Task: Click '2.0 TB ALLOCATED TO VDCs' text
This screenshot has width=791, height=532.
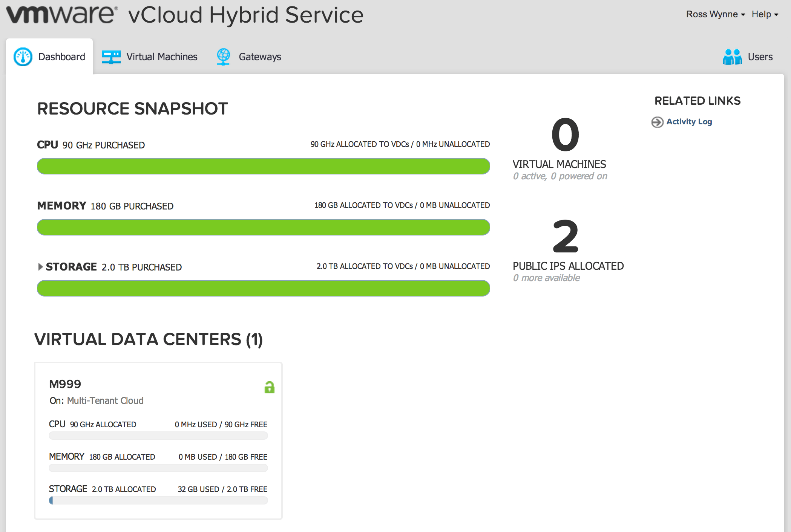Action: tap(365, 266)
